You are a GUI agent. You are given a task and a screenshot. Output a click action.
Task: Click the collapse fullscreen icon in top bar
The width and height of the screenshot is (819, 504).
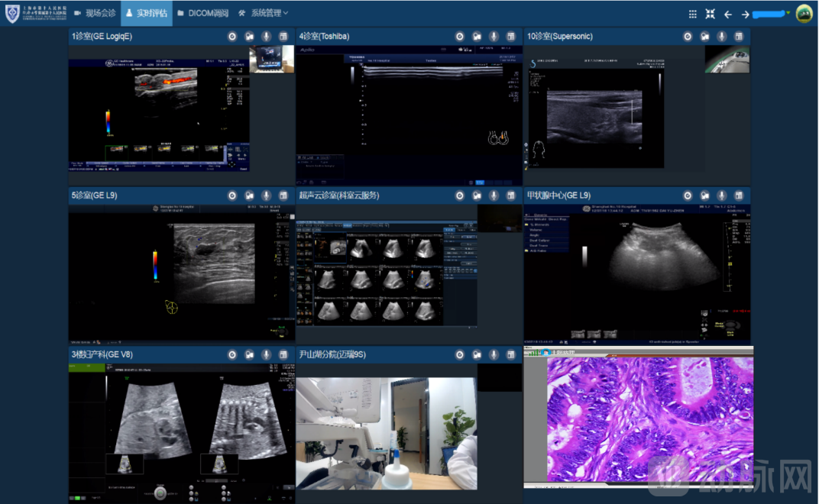[710, 14]
